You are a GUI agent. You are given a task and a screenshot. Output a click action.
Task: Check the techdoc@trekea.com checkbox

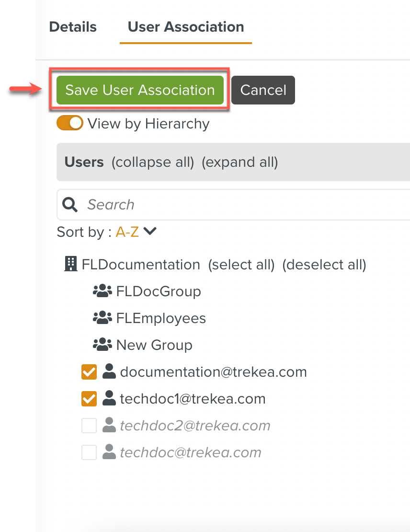89,452
